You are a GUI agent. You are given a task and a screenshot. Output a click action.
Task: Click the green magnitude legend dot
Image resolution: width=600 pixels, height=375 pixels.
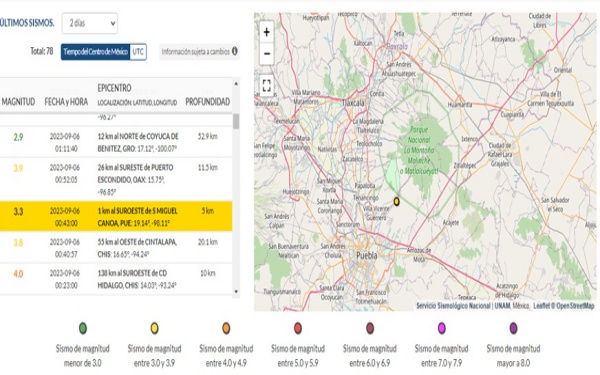[83, 328]
